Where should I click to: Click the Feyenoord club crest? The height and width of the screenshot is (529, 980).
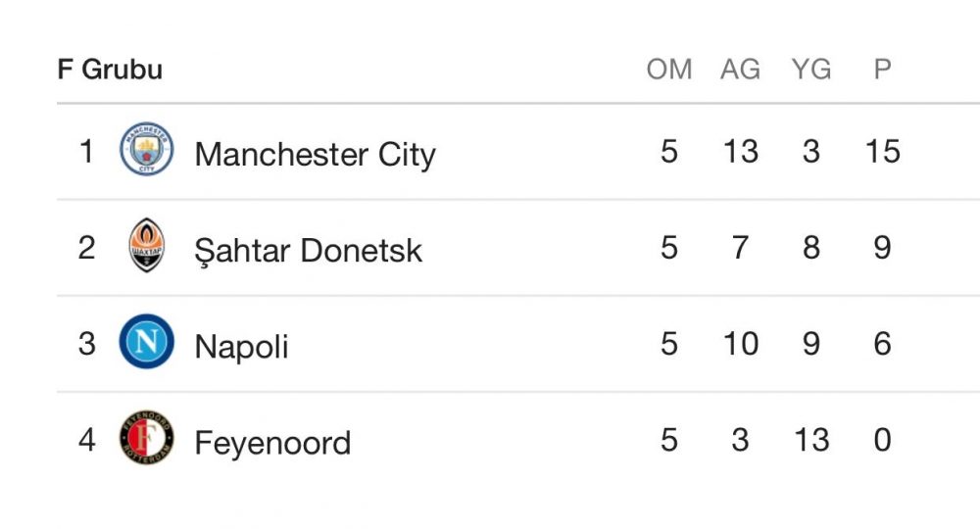[x=147, y=438]
